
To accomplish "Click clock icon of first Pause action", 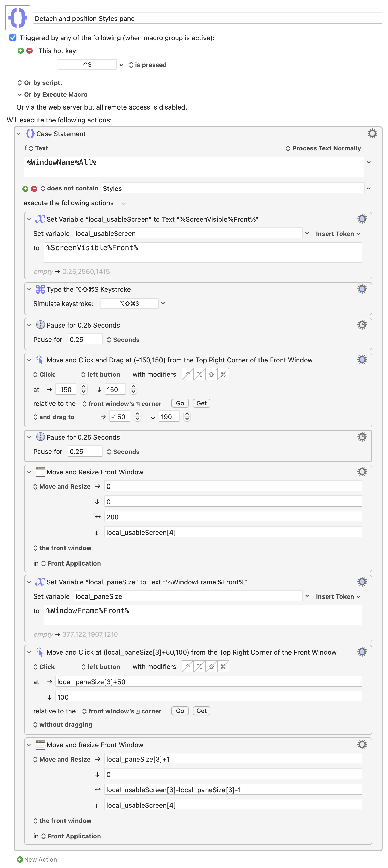I will pos(40,325).
